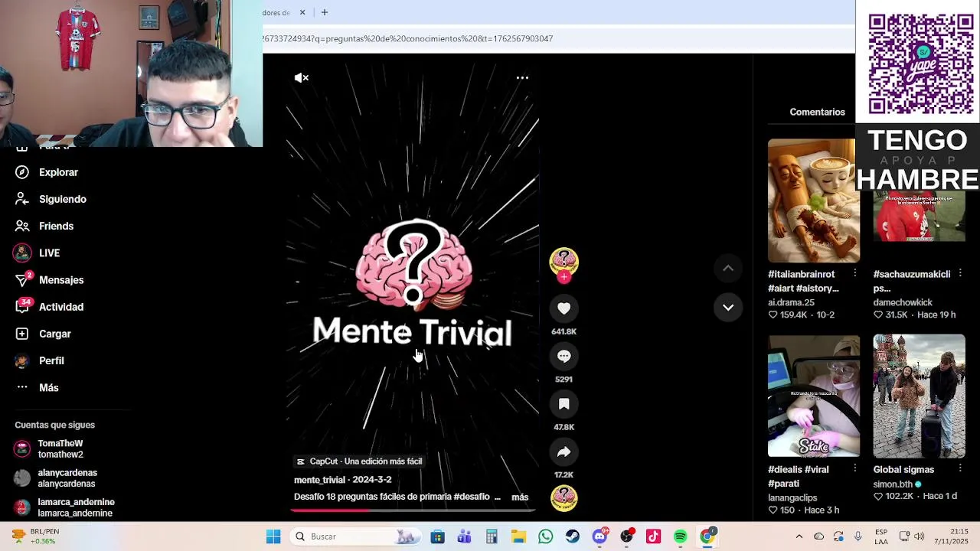Show hidden system tray icons

799,536
